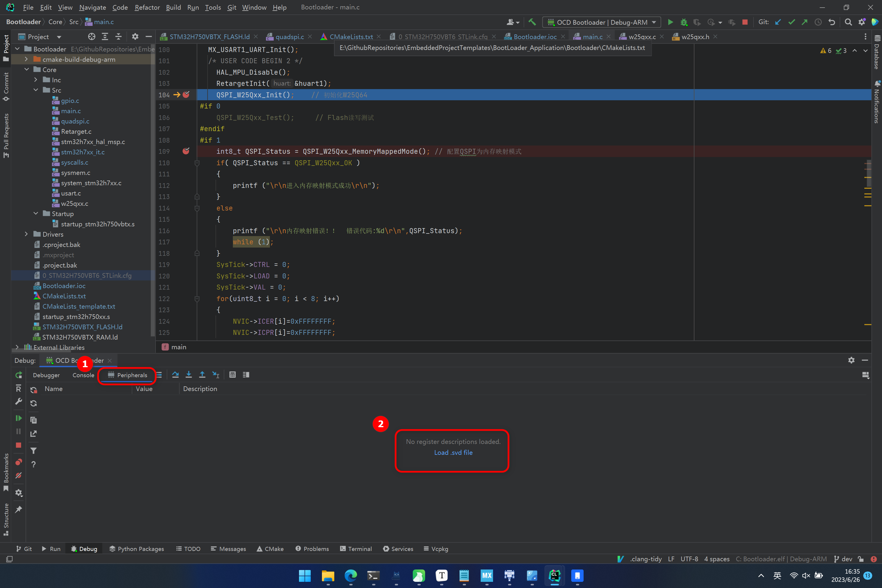The height and width of the screenshot is (588, 882).
Task: Select opened file target icon in Project panel
Action: click(x=91, y=37)
